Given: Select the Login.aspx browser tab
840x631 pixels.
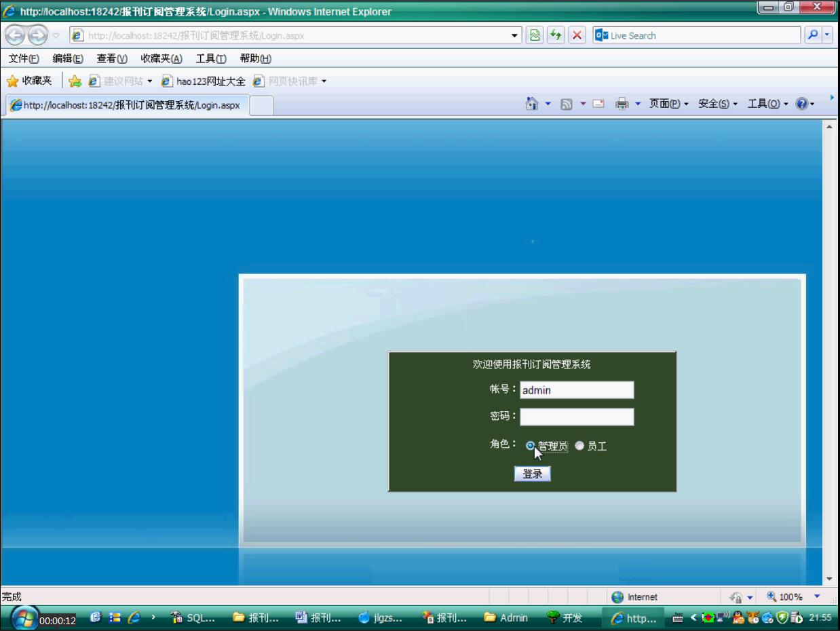Looking at the screenshot, I should pyautogui.click(x=128, y=105).
